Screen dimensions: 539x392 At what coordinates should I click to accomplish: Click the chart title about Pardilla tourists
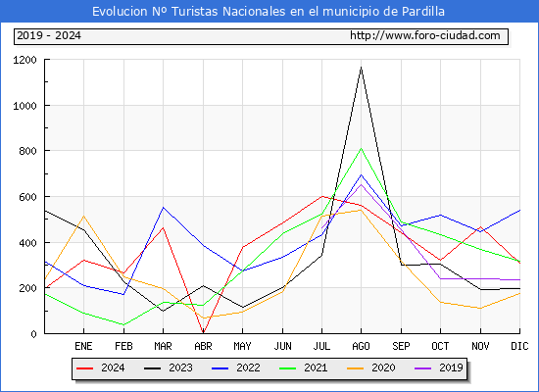click(269, 12)
